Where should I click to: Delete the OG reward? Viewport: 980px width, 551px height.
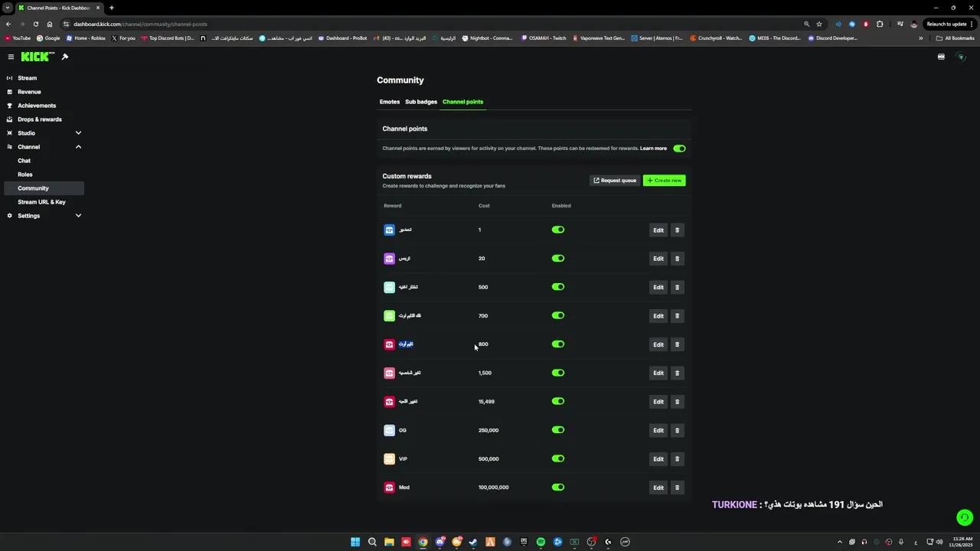click(677, 430)
